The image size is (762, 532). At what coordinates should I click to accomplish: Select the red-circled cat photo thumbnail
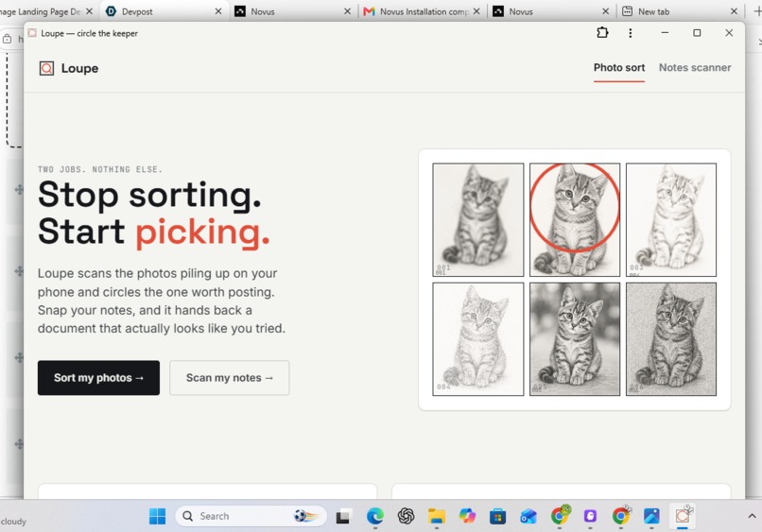tap(575, 219)
